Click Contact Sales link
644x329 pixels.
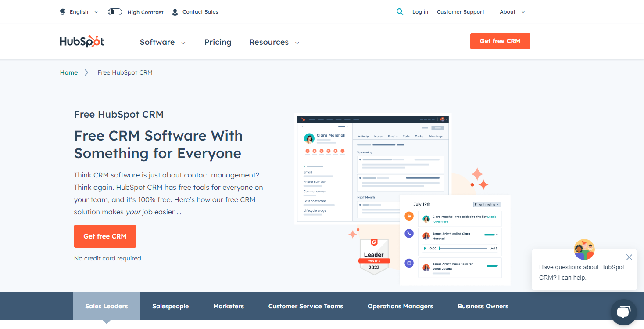(200, 12)
